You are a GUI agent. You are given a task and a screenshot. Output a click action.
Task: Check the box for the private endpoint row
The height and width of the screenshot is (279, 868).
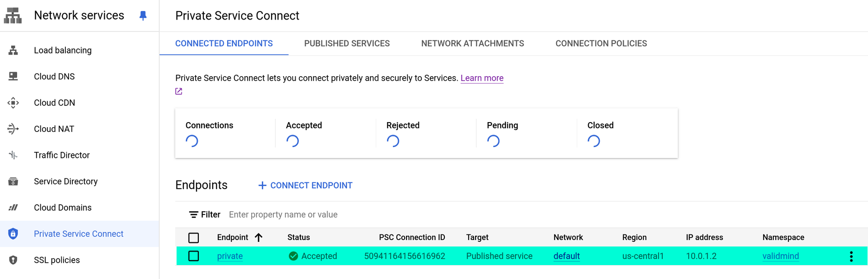coord(194,256)
